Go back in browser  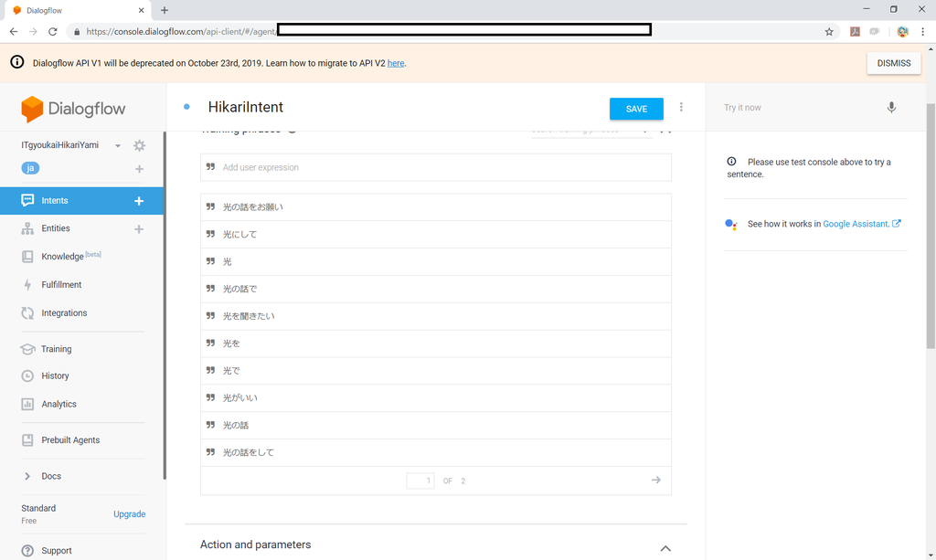[x=14, y=32]
